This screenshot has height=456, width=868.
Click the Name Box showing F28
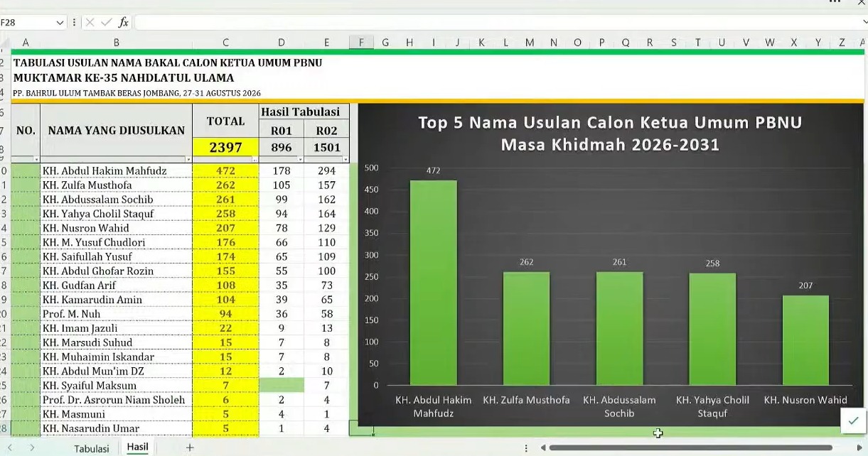coord(27,23)
